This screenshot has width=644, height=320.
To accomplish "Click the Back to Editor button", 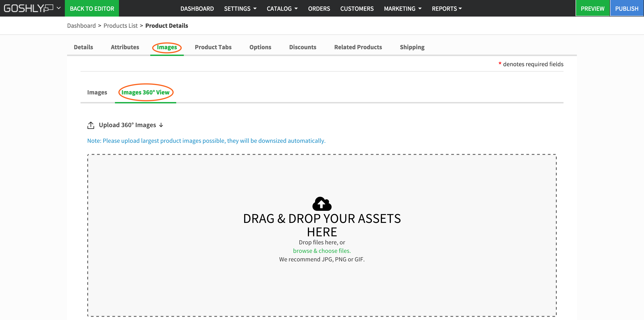I will (92, 9).
